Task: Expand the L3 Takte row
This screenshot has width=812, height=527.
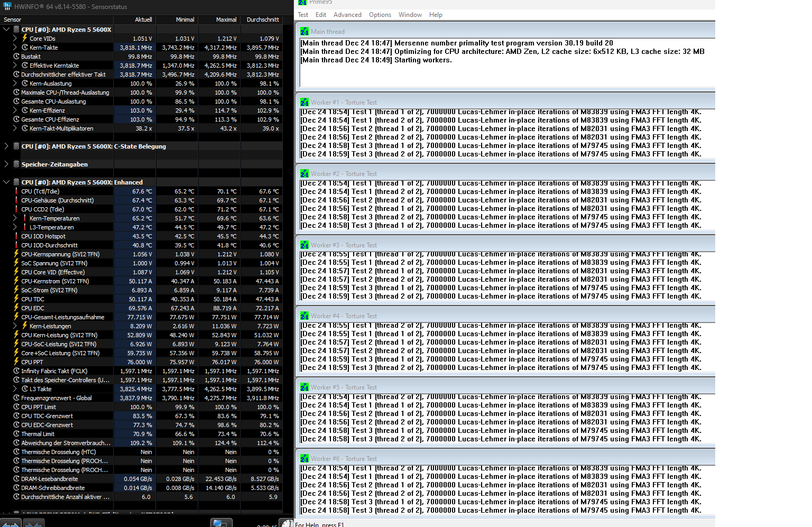Action: point(15,389)
